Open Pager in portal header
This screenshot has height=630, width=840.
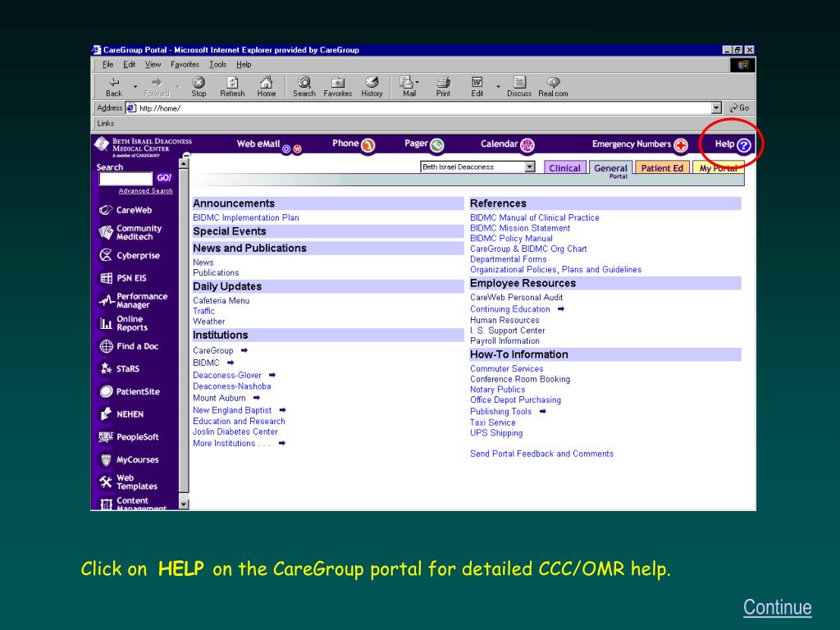pyautogui.click(x=424, y=144)
